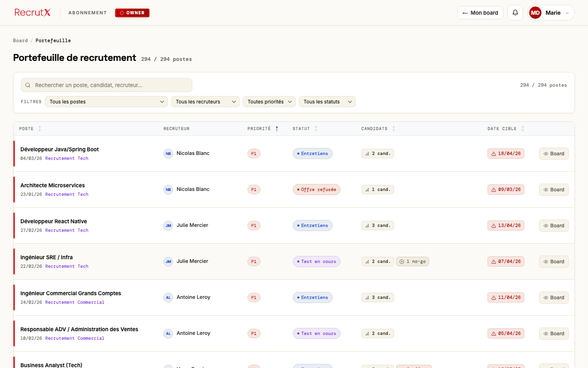Image resolution: width=588 pixels, height=368 pixels.
Task: Click P1 priority badge for Développeur Java/Spring Boot
Action: tap(254, 154)
